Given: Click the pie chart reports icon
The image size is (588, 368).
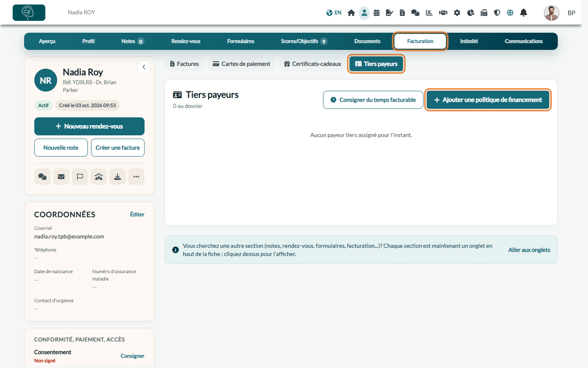Looking at the screenshot, I should click(470, 13).
